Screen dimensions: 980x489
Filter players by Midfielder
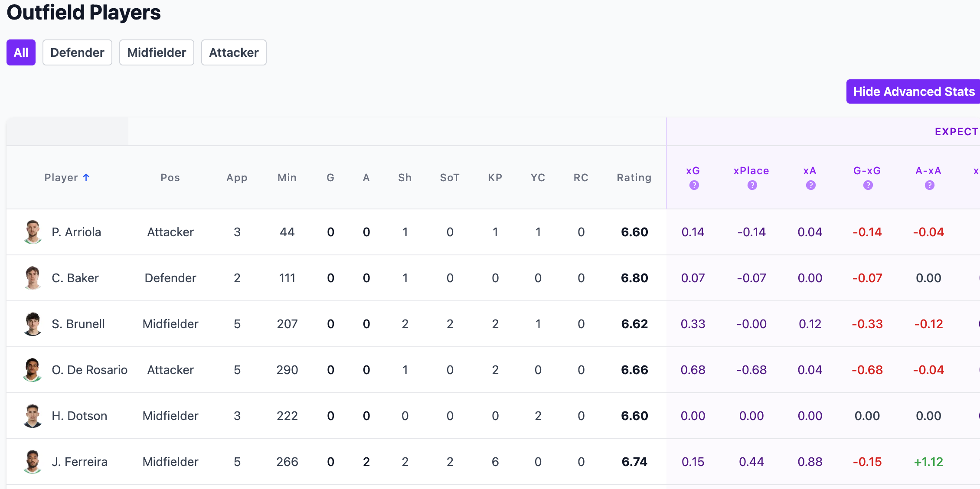[x=157, y=52]
